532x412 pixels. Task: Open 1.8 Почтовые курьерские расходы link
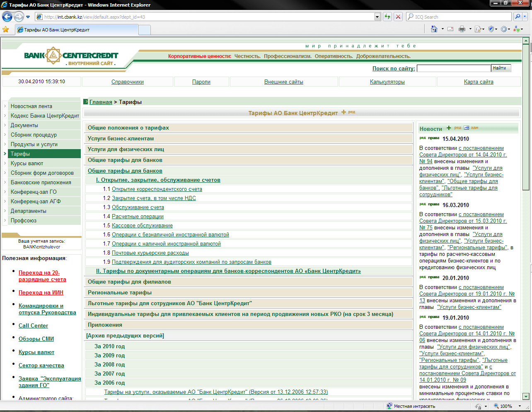click(x=150, y=253)
